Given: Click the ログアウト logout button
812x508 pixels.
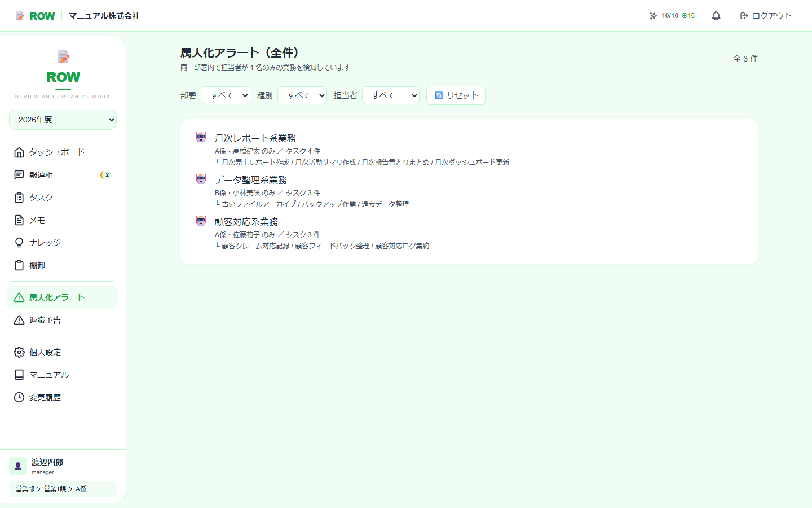Looking at the screenshot, I should [x=766, y=16].
